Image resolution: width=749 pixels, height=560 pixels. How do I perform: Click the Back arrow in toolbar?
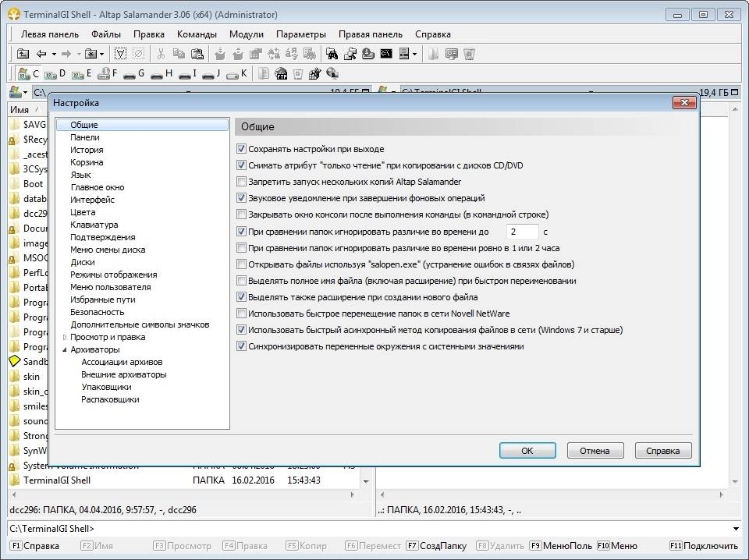(x=41, y=54)
